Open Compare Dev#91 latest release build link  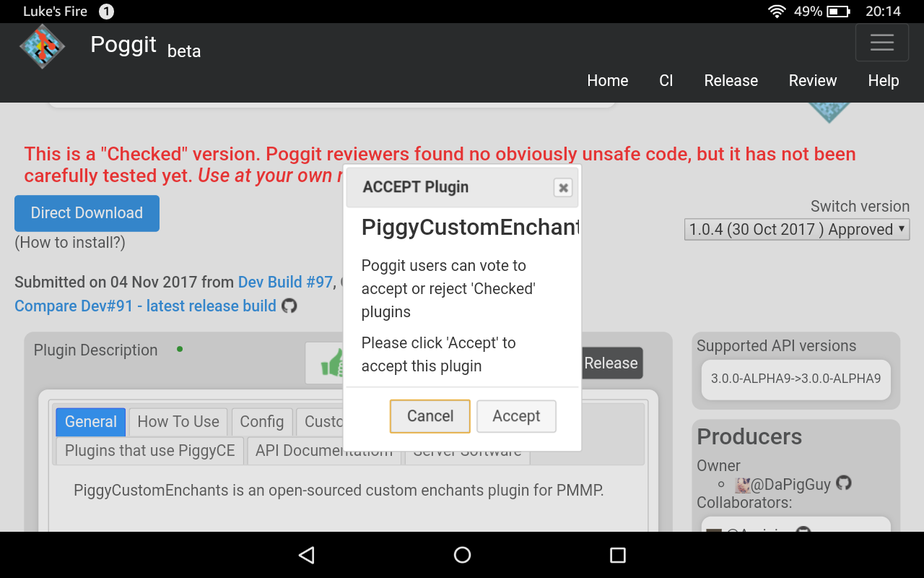[x=145, y=306]
